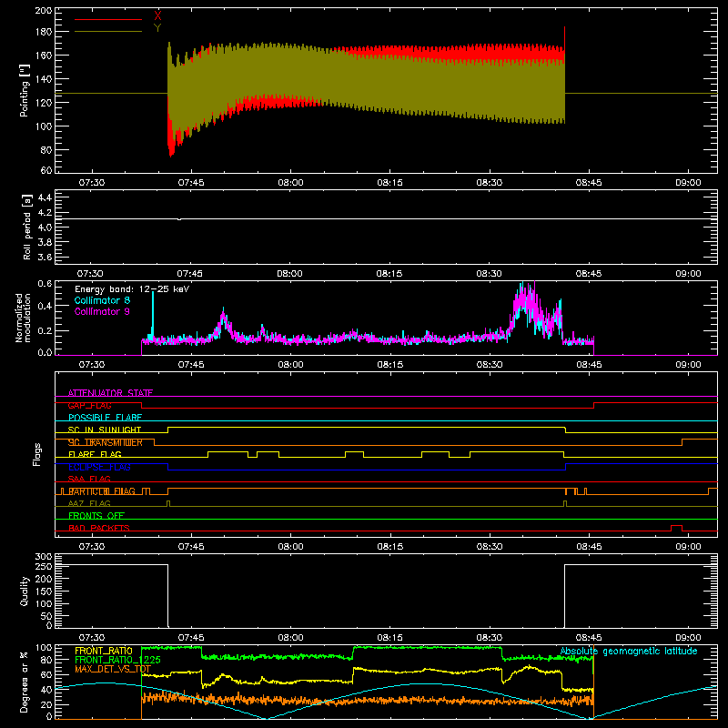Viewport: 728px width, 728px height.
Task: Click the 250 tick on Quality axis
Action: click(44, 567)
